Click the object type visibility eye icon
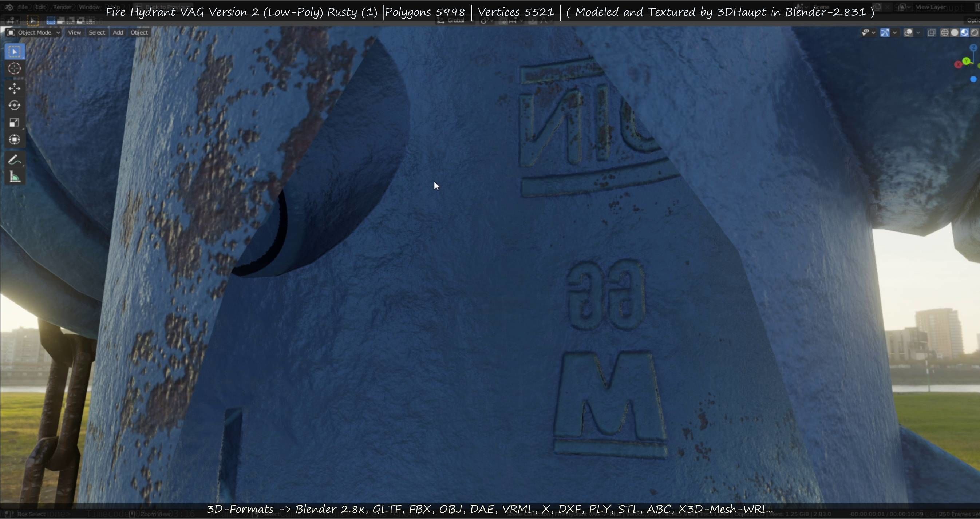Viewport: 980px width, 519px height. click(x=865, y=33)
